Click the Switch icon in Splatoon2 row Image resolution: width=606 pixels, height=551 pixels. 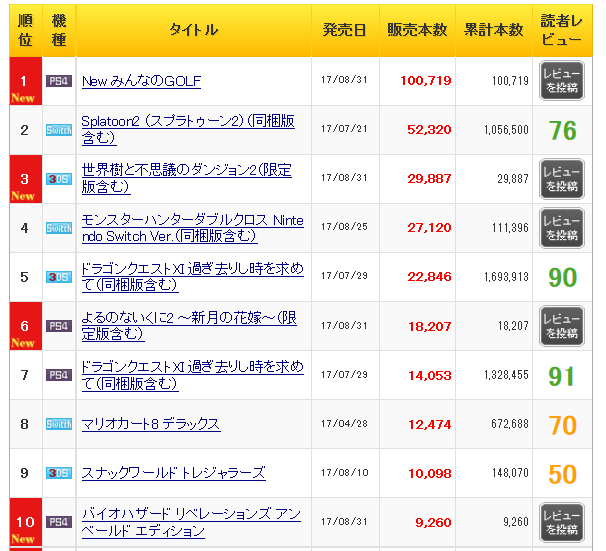pos(59,130)
